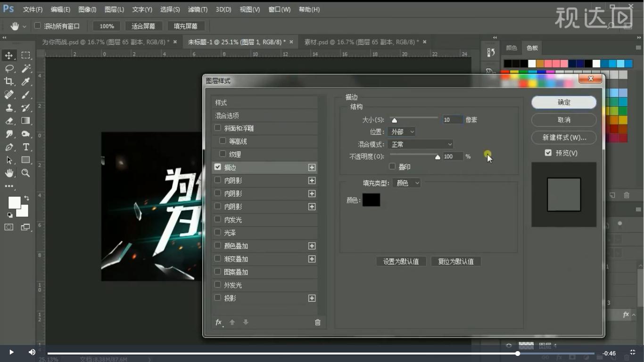Open the 混合模式 blend mode dropdown

(x=420, y=144)
